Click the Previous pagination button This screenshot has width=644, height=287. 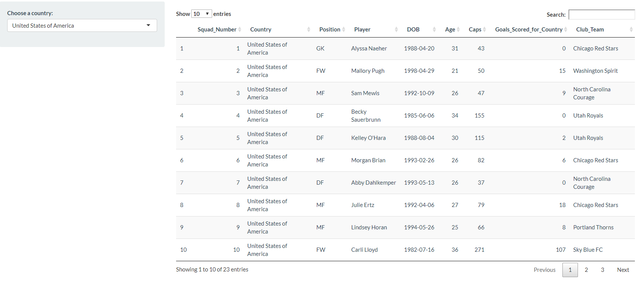point(545,270)
